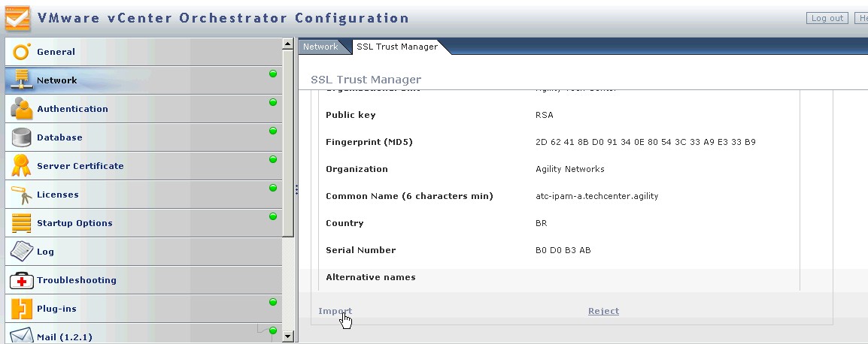Open Authentication via its user icon
This screenshot has width=868, height=344.
[21, 109]
